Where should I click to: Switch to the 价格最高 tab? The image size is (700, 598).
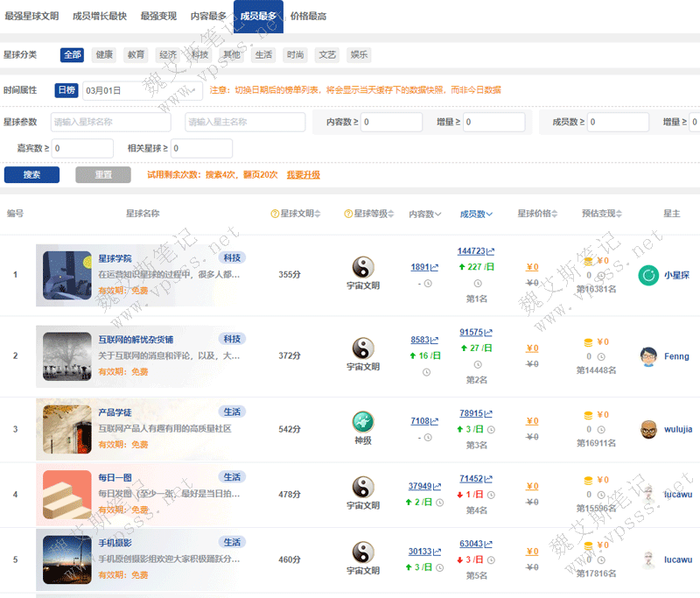pyautogui.click(x=308, y=16)
